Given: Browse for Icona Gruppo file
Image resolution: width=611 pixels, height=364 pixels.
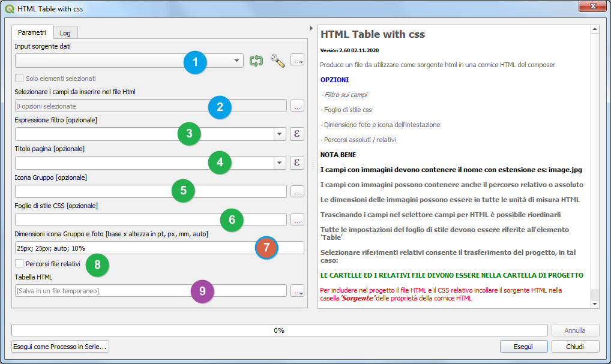Looking at the screenshot, I should 297,191.
